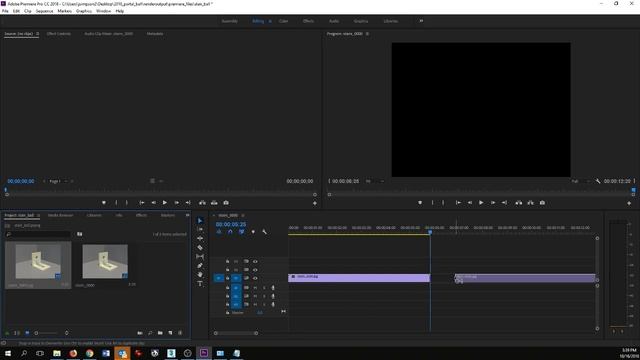The height and width of the screenshot is (360, 640).
Task: Open Source monitor button editor plus
Action: [315, 203]
